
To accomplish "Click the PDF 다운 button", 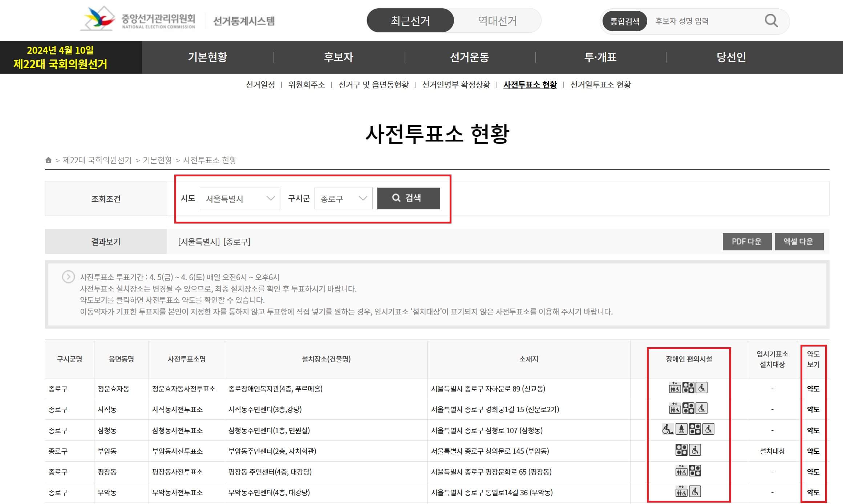I will tap(746, 242).
